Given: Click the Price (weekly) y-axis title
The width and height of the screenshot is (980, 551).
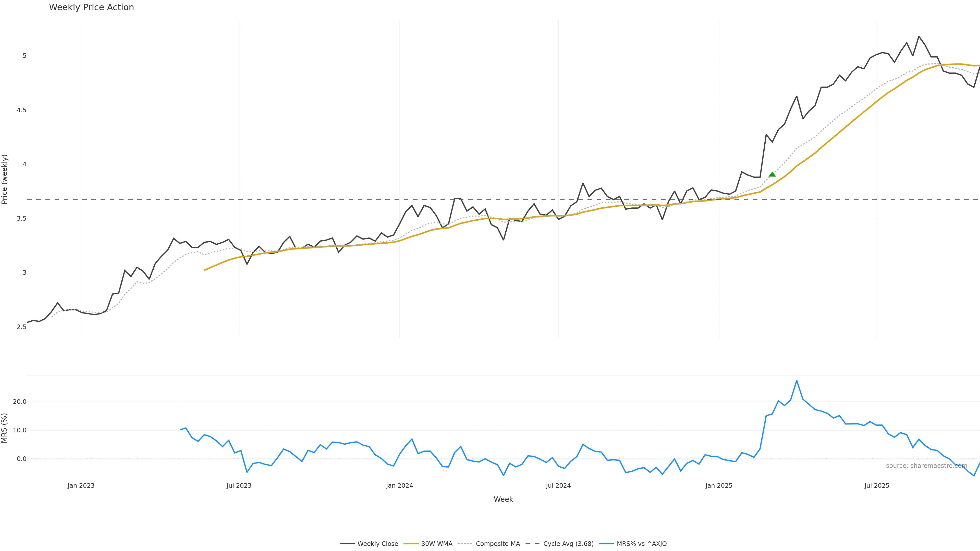Looking at the screenshot, I should click(x=5, y=179).
